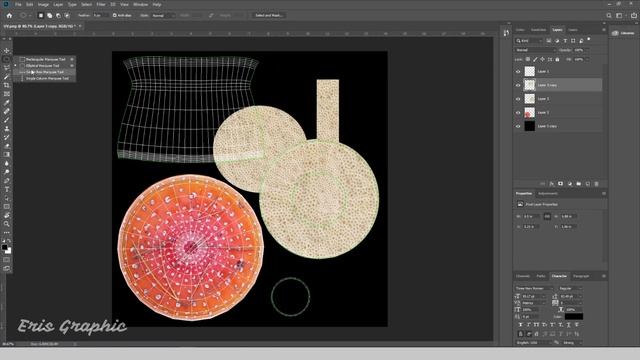Click the Feather input field

[100, 16]
